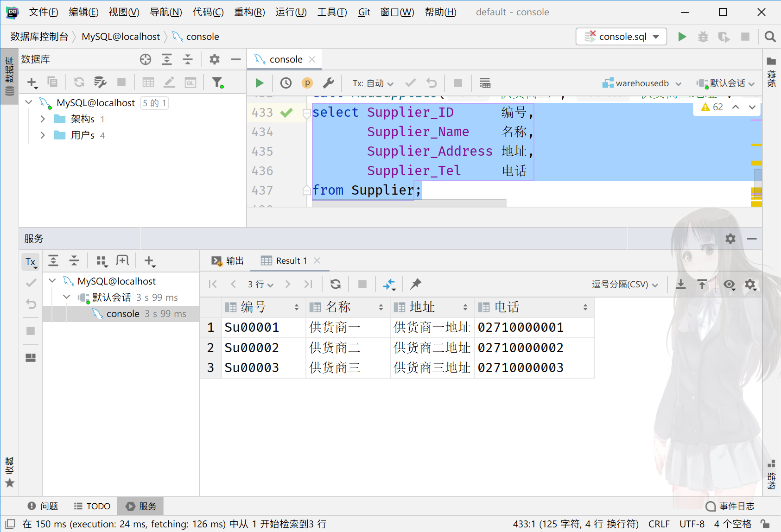The image size is (781, 532).
Task: Toggle view mode eye icon in results
Action: 729,284
